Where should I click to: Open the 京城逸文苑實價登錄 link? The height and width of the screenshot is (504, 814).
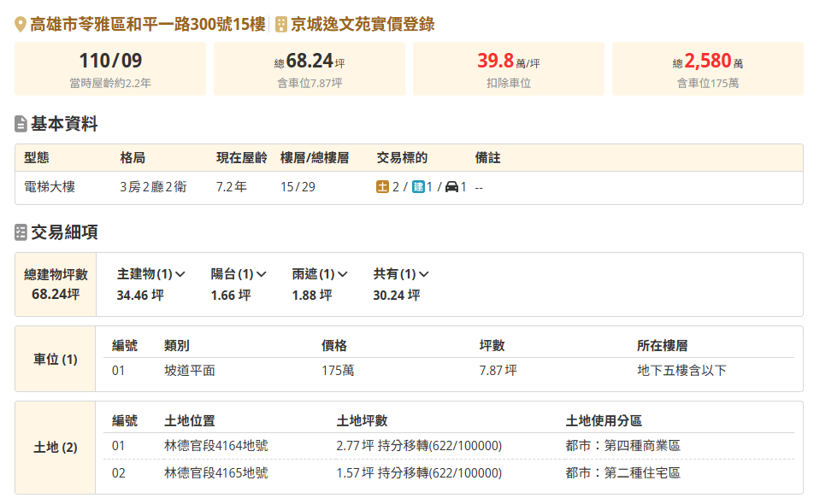click(363, 25)
